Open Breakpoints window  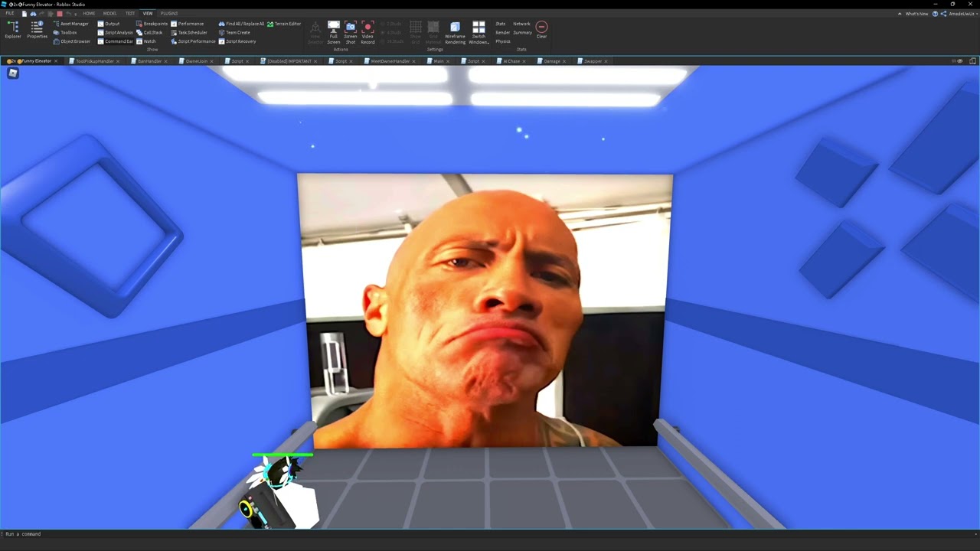pyautogui.click(x=152, y=24)
